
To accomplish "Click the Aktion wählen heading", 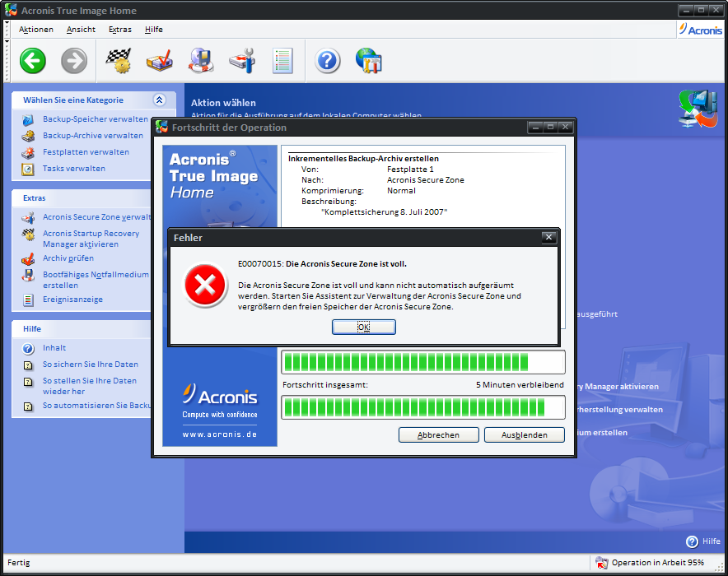I will pos(223,103).
